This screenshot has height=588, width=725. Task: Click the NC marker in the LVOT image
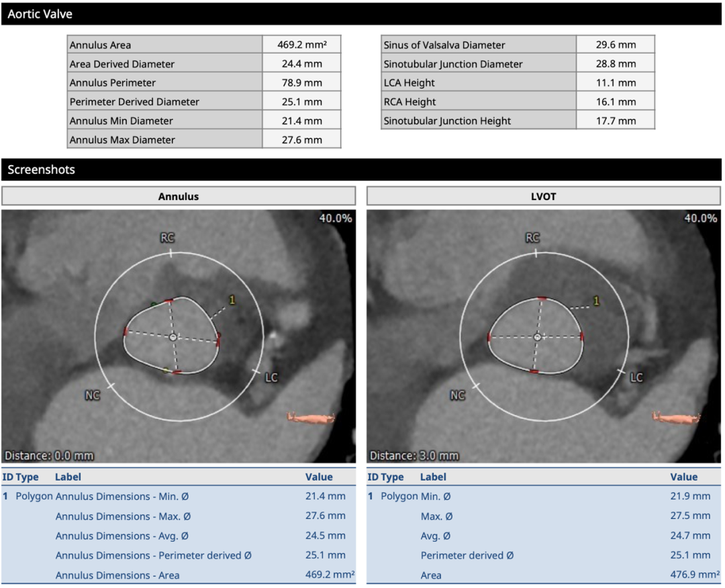point(457,395)
